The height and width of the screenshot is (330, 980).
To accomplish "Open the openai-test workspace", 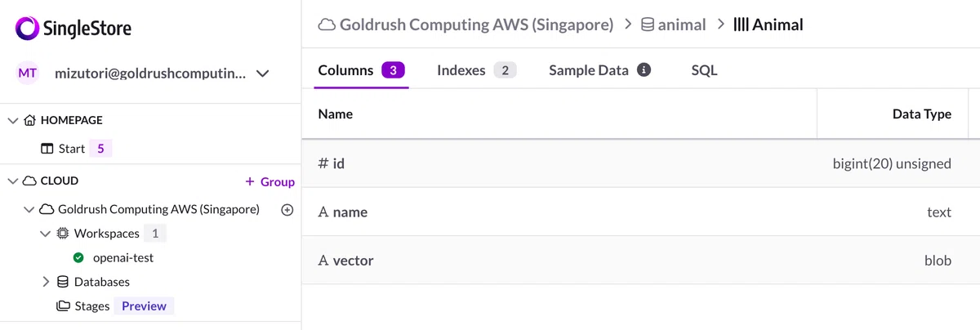I will pyautogui.click(x=123, y=257).
